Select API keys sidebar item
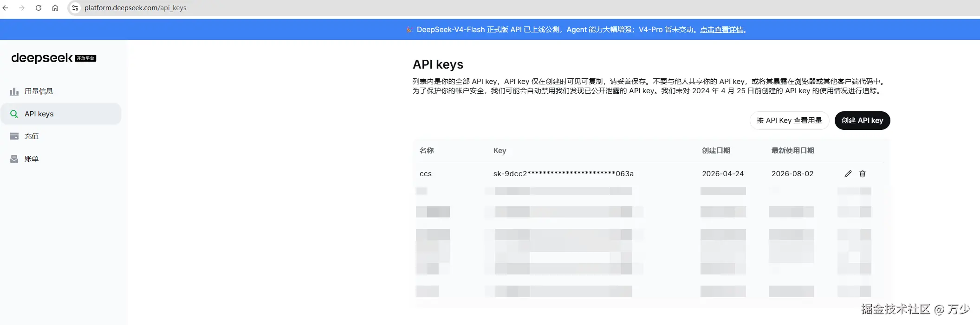 pos(61,114)
